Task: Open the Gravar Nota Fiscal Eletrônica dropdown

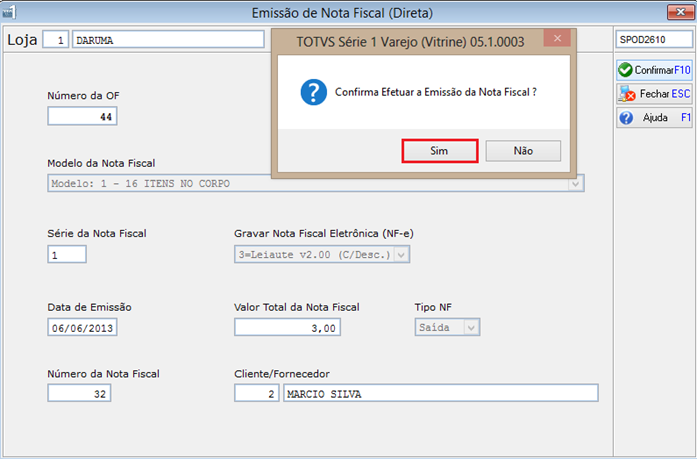Action: [x=401, y=255]
